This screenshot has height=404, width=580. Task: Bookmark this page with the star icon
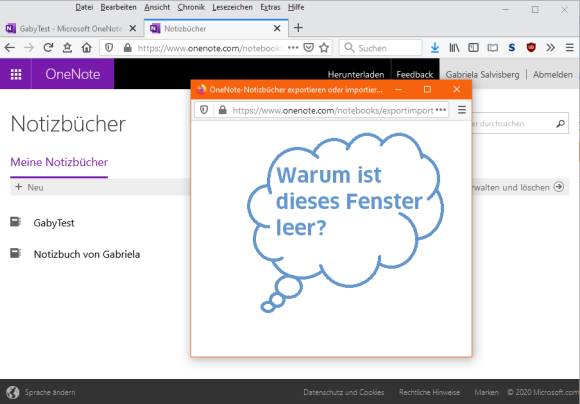click(x=324, y=48)
